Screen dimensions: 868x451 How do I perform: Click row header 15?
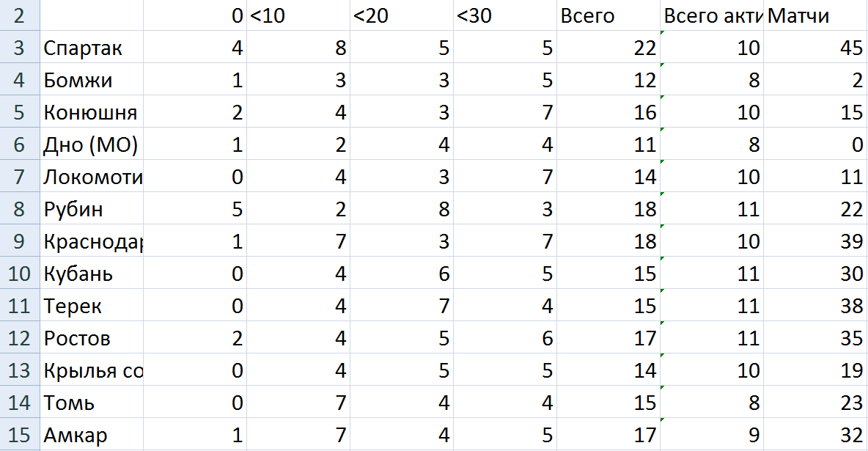click(19, 436)
